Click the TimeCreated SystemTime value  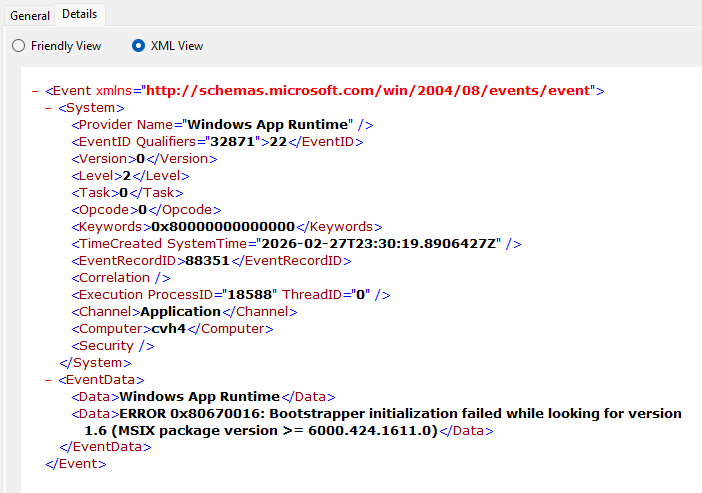click(x=379, y=244)
